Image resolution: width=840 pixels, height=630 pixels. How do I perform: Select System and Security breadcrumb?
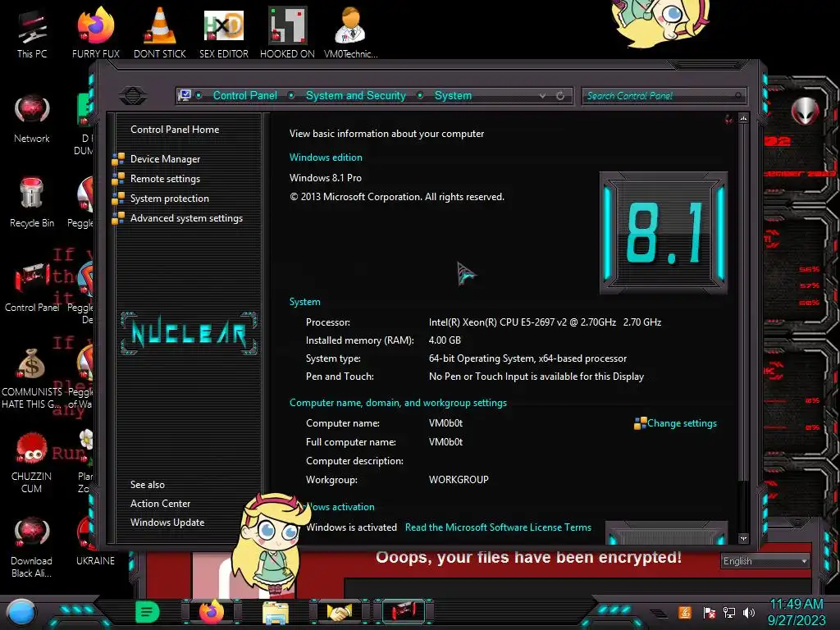[x=356, y=95]
